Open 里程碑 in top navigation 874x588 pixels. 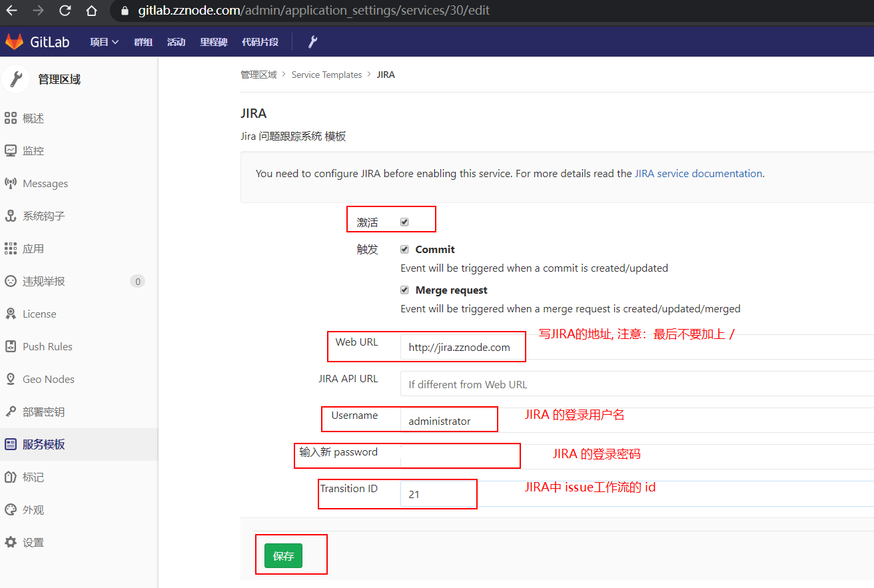coord(214,42)
